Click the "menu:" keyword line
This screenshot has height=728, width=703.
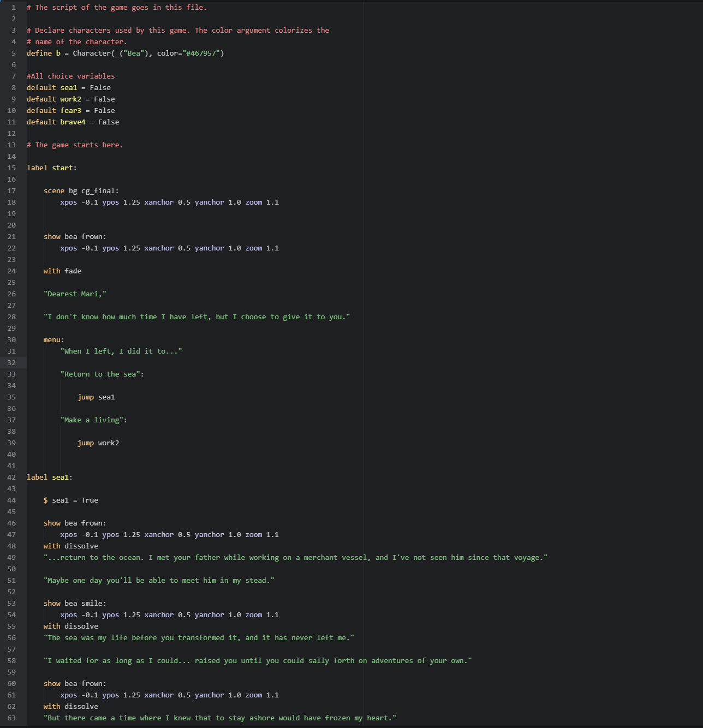coord(53,340)
